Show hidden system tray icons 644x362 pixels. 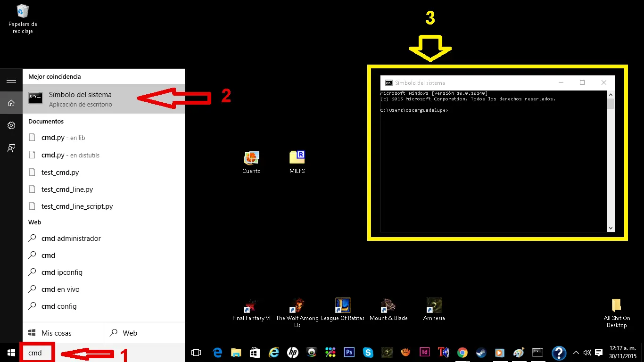tap(576, 353)
